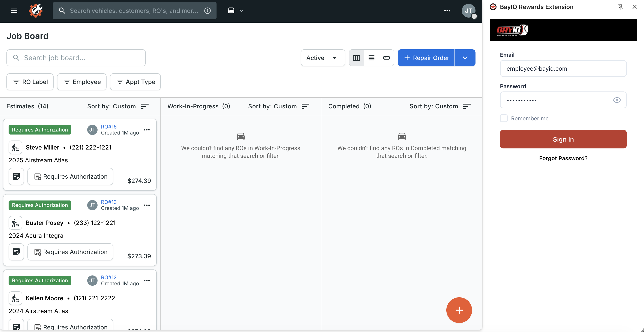Open the top bar three-dots menu

pyautogui.click(x=447, y=11)
